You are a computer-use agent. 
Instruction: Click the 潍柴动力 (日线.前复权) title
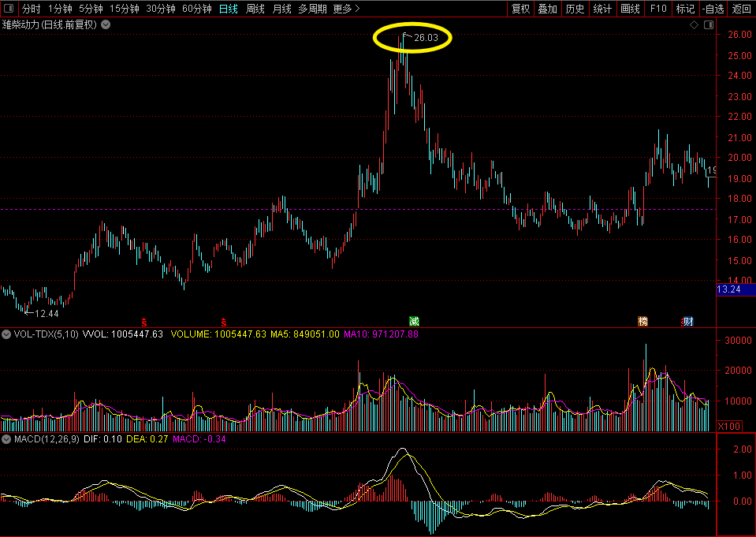[x=50, y=24]
